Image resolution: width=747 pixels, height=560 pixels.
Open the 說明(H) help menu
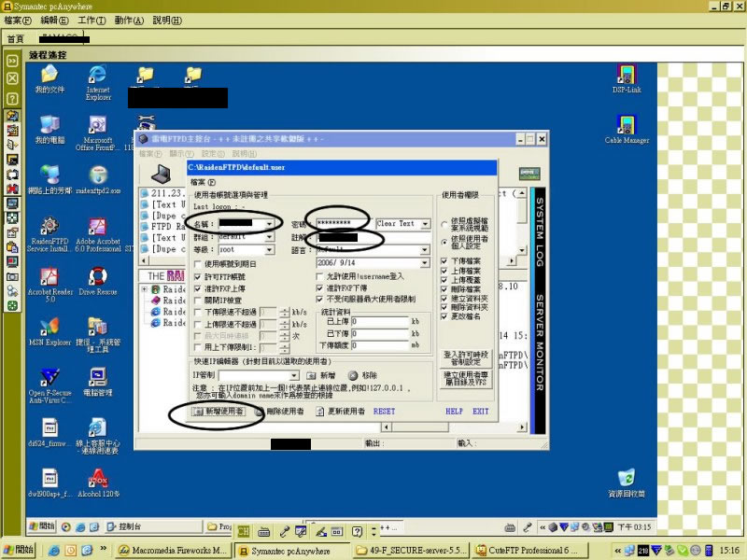166,20
